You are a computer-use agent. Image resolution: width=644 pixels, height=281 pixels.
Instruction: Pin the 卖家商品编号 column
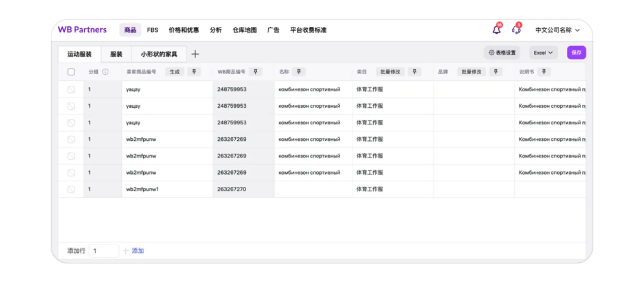click(194, 72)
